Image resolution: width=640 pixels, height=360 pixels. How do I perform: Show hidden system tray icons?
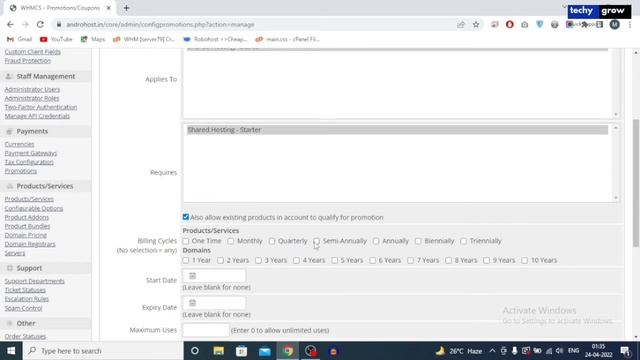[x=492, y=351]
